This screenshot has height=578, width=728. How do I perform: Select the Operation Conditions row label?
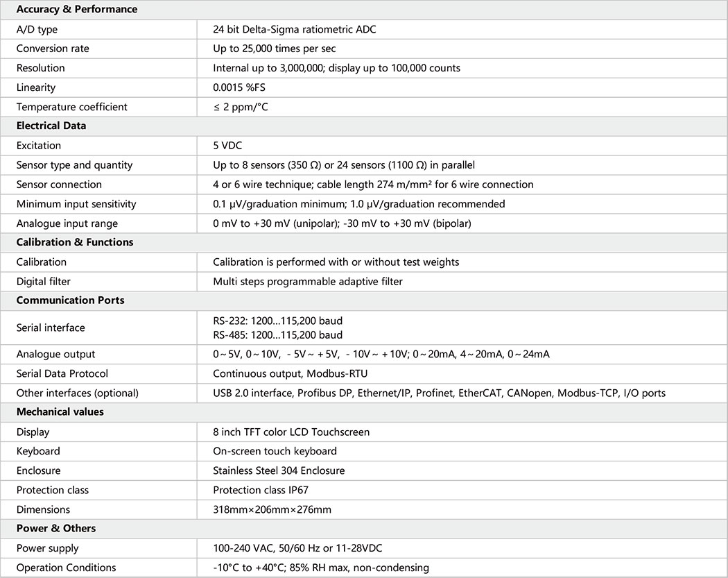[66, 568]
